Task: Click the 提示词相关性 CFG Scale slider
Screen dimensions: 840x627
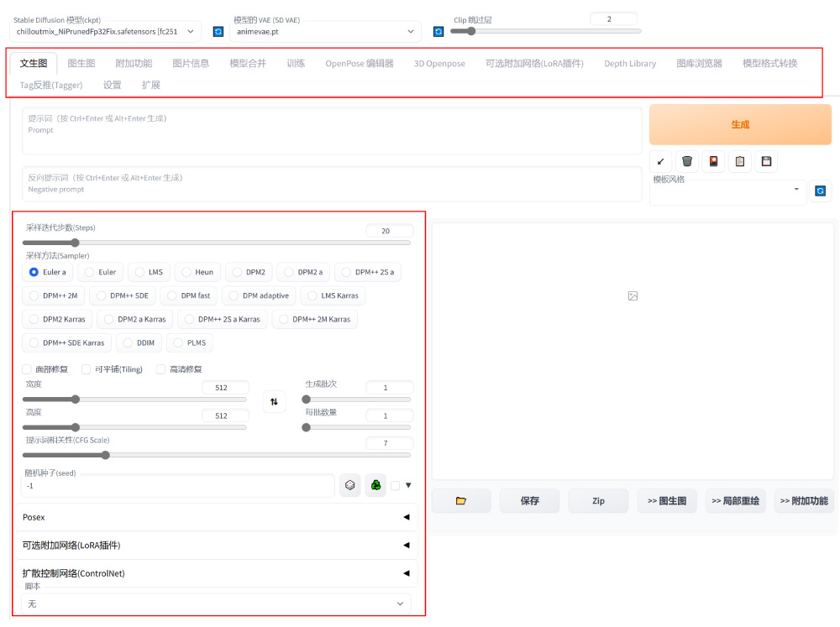Action: pyautogui.click(x=217, y=455)
